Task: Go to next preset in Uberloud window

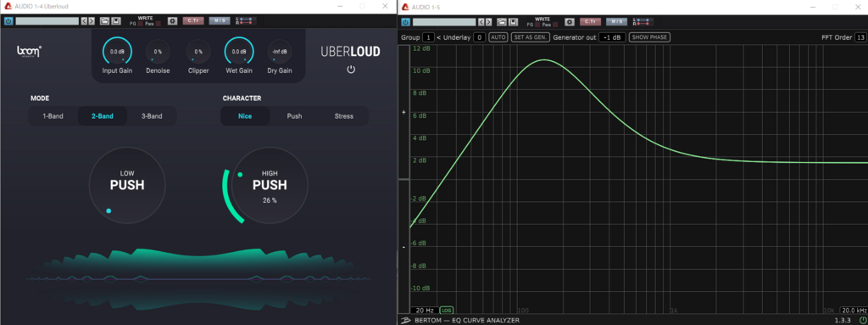Action: [x=92, y=21]
